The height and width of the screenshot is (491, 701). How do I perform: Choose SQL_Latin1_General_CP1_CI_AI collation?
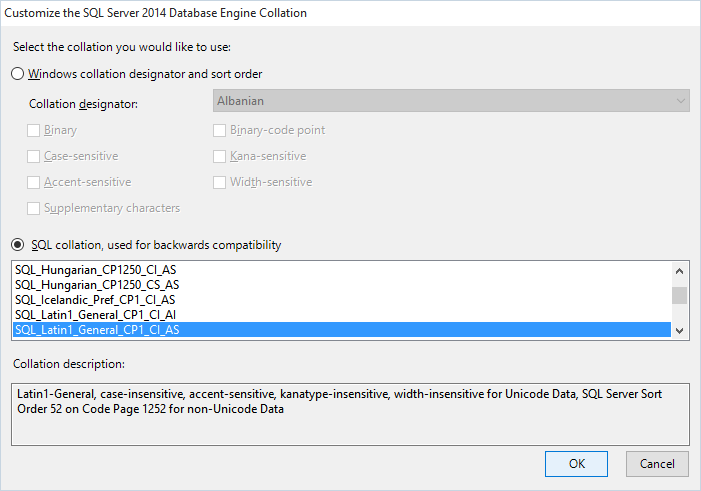(x=342, y=315)
